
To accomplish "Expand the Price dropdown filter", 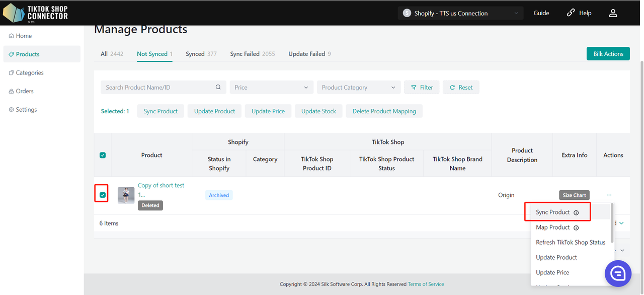I will [x=271, y=87].
